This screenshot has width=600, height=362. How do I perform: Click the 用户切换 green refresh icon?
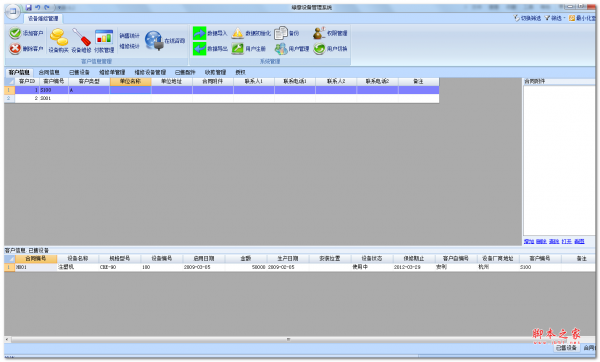pyautogui.click(x=319, y=49)
